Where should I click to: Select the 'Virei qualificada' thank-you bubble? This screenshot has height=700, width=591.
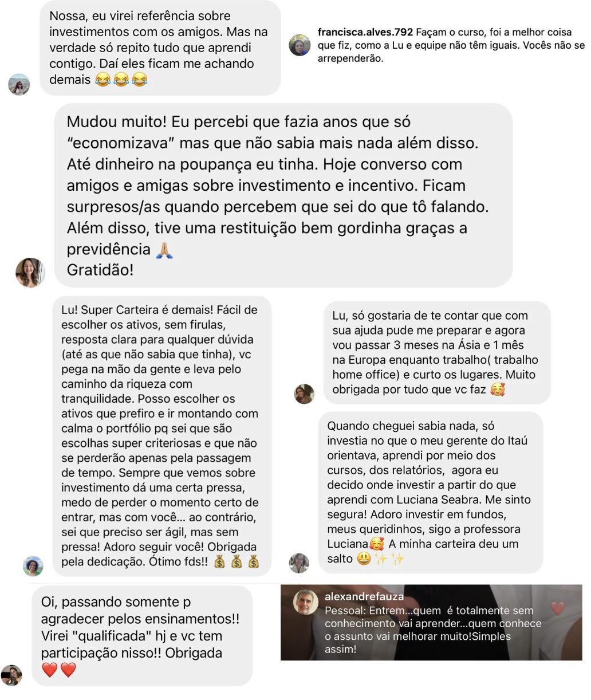[142, 636]
